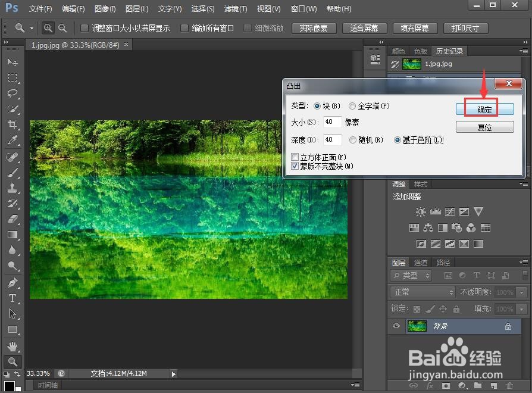
Task: Switch to the Channels tab
Action: pyautogui.click(x=421, y=263)
